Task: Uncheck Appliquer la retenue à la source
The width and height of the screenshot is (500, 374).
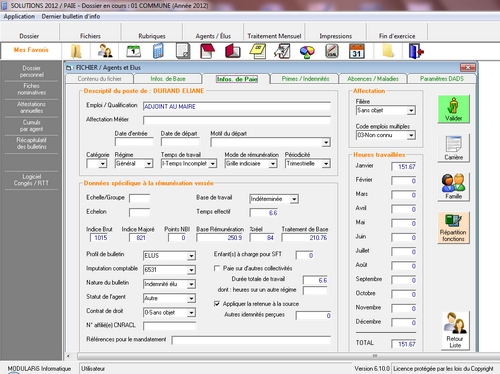Action: pos(217,304)
